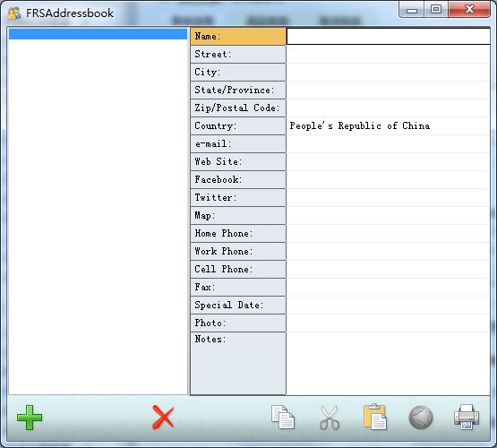
Task: Minimize the FRSAddressbook window
Action: 411,10
